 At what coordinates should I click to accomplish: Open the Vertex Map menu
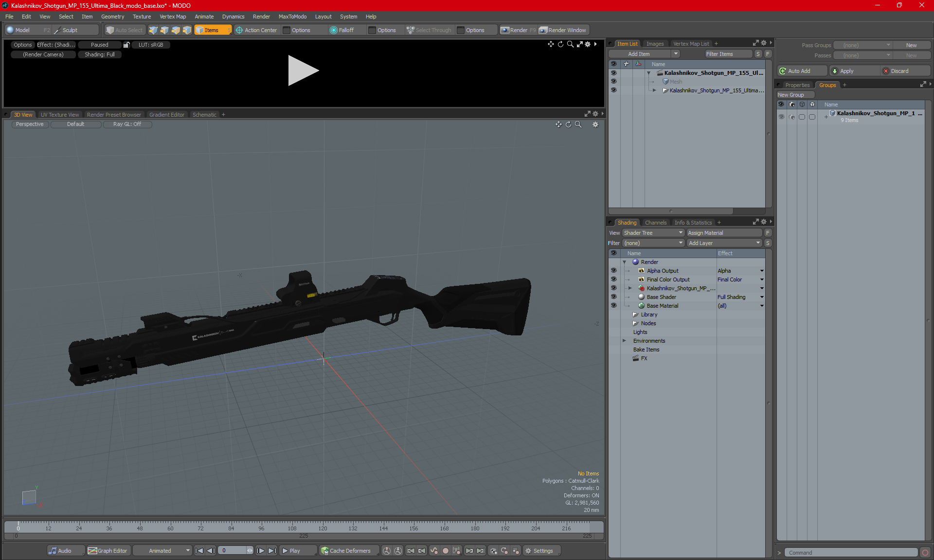tap(173, 17)
